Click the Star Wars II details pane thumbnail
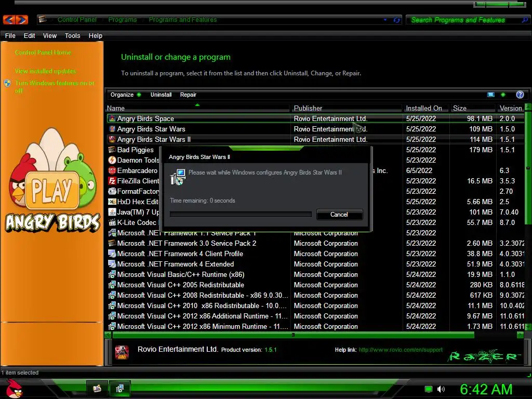Viewport: 532px width, 399px height. pyautogui.click(x=122, y=352)
